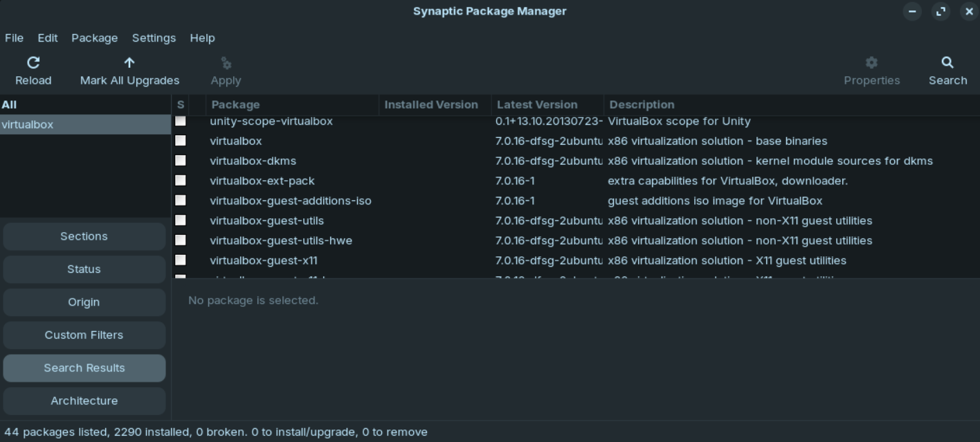This screenshot has height=442, width=980.
Task: Mark the virtualbox package checkbox
Action: [x=181, y=141]
